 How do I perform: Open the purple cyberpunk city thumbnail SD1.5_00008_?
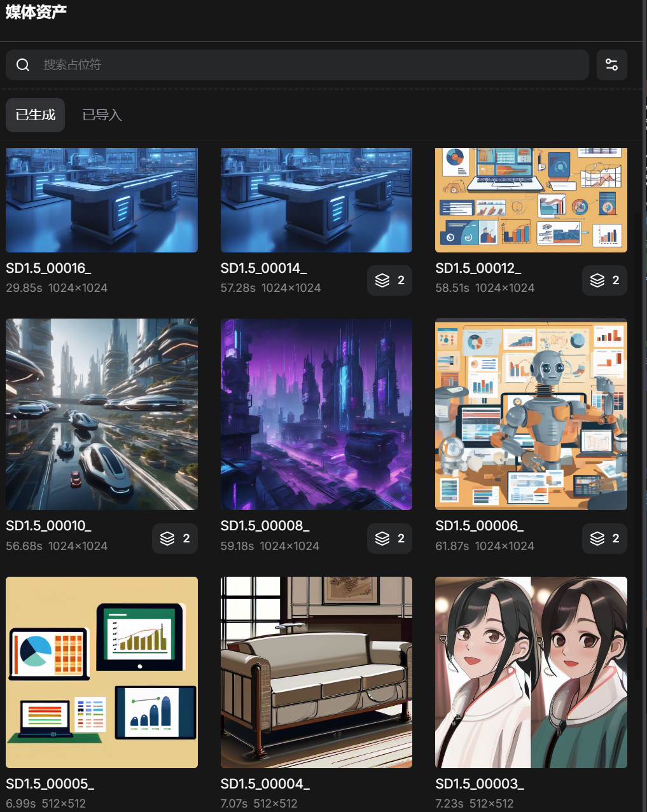316,414
